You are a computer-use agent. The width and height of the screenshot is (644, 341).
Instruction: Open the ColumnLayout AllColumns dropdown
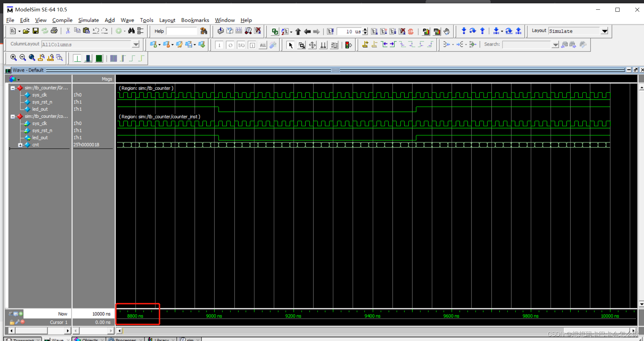pos(136,44)
